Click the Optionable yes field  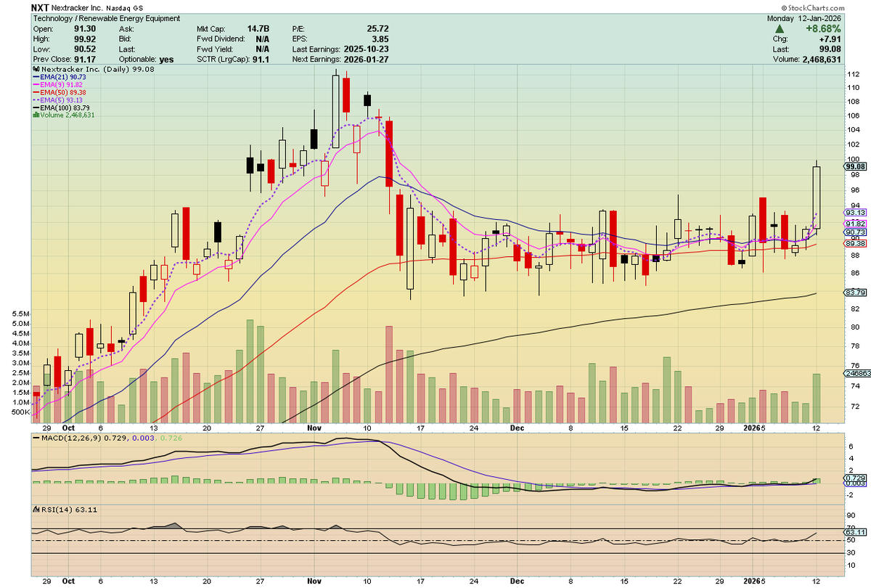click(x=147, y=60)
